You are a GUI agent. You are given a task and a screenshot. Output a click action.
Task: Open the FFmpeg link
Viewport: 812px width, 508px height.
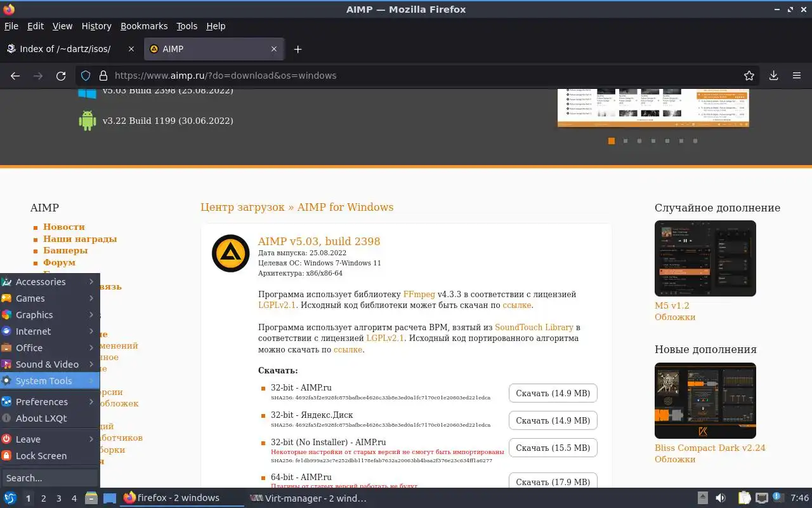(419, 295)
